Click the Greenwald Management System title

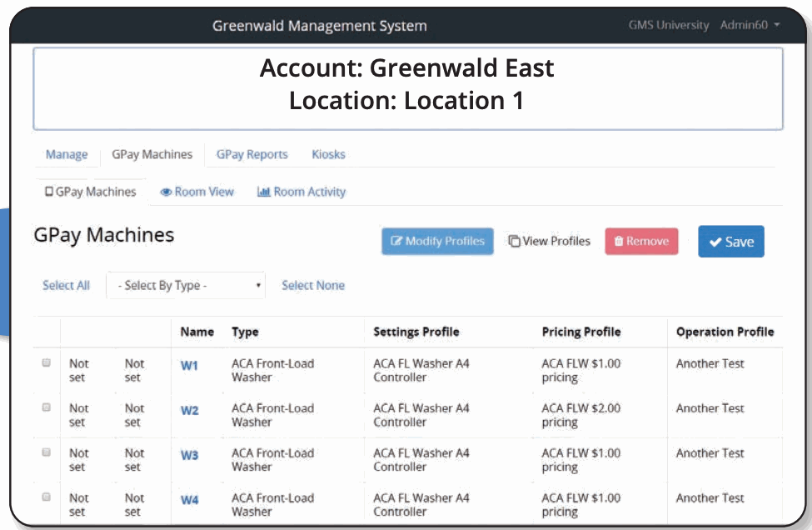coord(320,25)
